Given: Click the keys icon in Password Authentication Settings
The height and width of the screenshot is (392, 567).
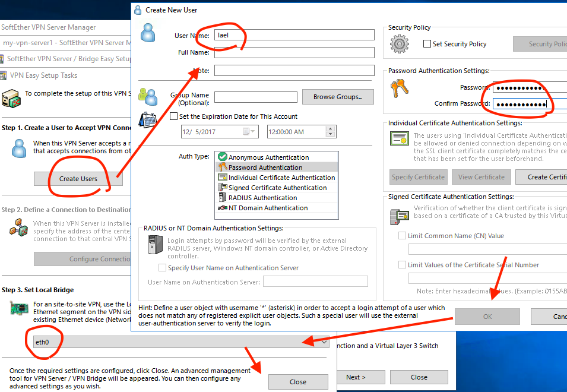Looking at the screenshot, I should [x=400, y=88].
